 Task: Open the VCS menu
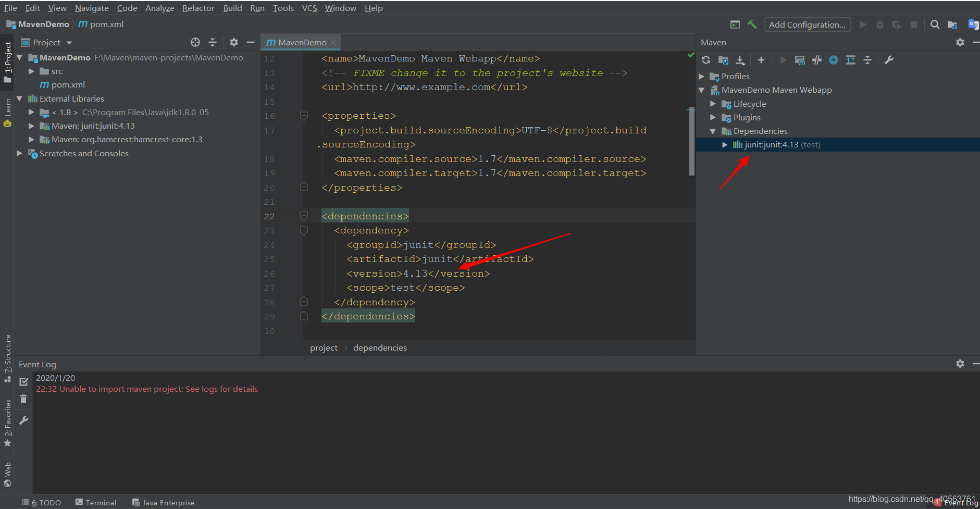pyautogui.click(x=309, y=8)
